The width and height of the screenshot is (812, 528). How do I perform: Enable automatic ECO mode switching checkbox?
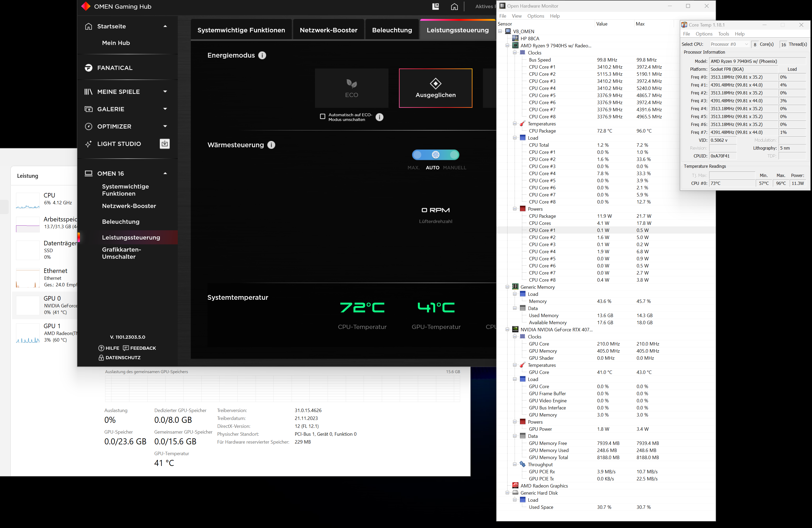click(x=322, y=116)
